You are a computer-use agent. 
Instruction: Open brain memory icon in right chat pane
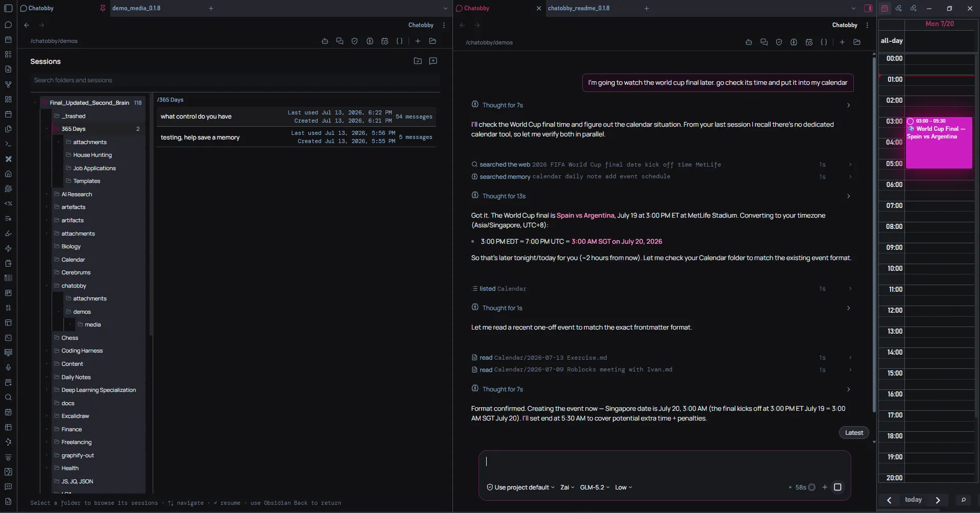point(794,42)
